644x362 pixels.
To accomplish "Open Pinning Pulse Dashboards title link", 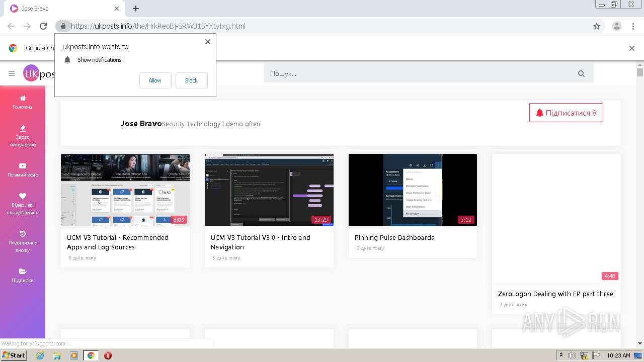I will 394,238.
